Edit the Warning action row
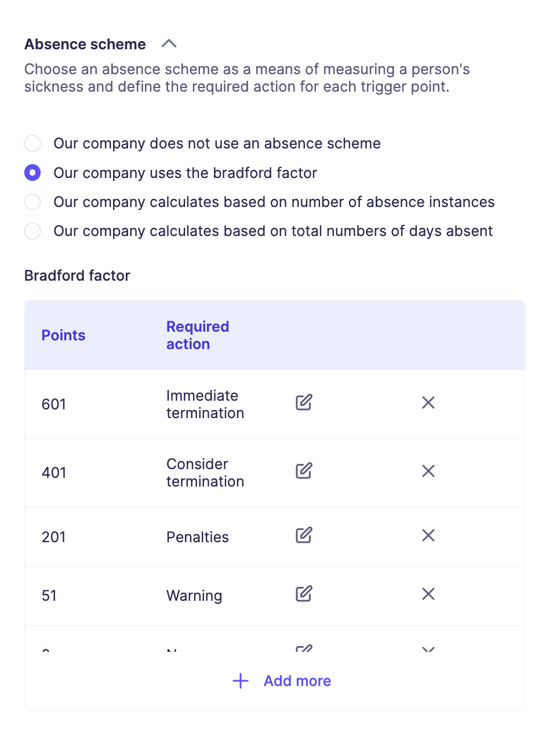560x733 pixels. click(304, 594)
